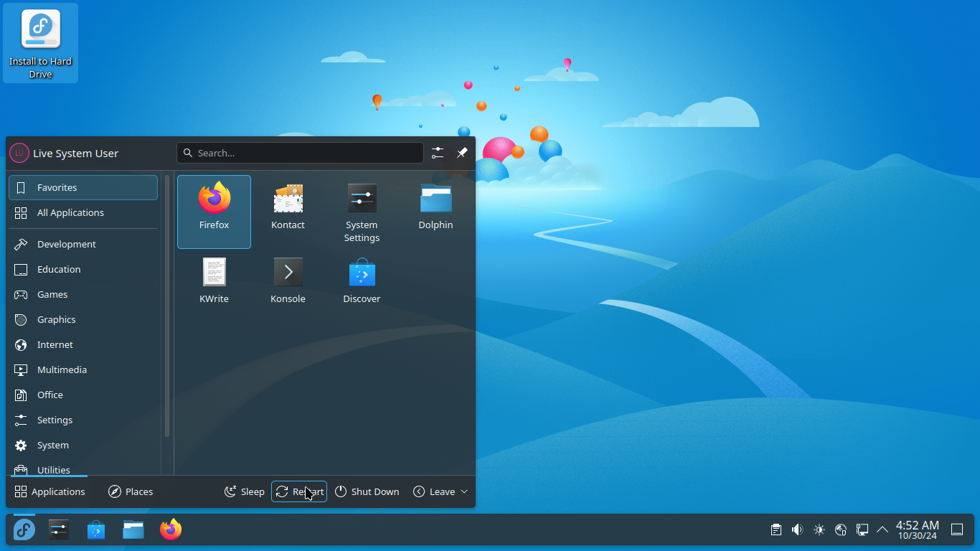
Task: Open the Utilities category
Action: (x=83, y=468)
